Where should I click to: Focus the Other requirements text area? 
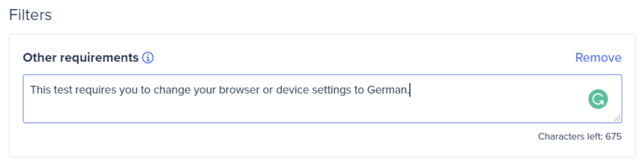pyautogui.click(x=322, y=99)
